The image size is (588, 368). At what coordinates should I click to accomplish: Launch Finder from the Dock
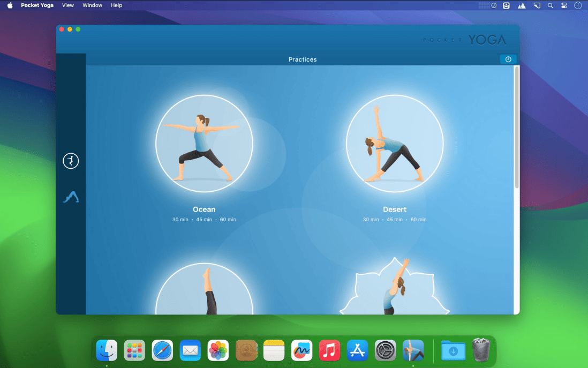point(107,350)
